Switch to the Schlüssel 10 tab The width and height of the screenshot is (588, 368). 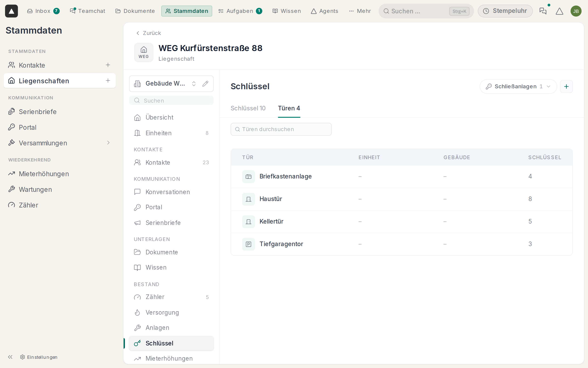click(x=248, y=108)
